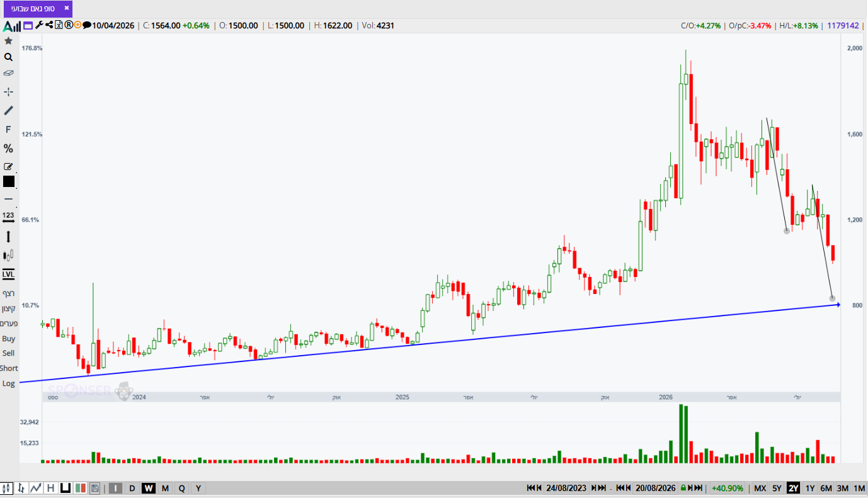Screen dimensions: 868x498
Task: Select the H chart style button
Action: point(50,488)
